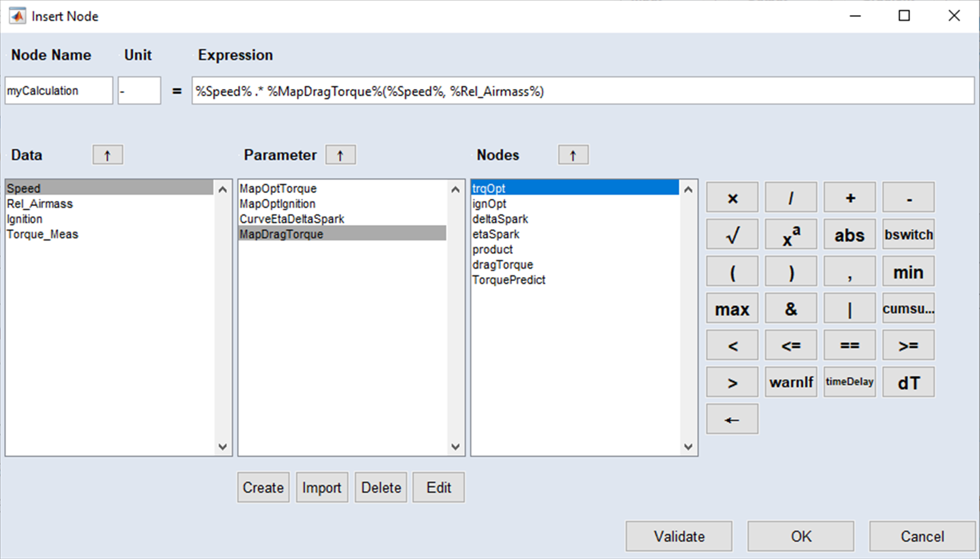Insert the square root function
Viewport: 980px width, 559px height.
[x=732, y=235]
